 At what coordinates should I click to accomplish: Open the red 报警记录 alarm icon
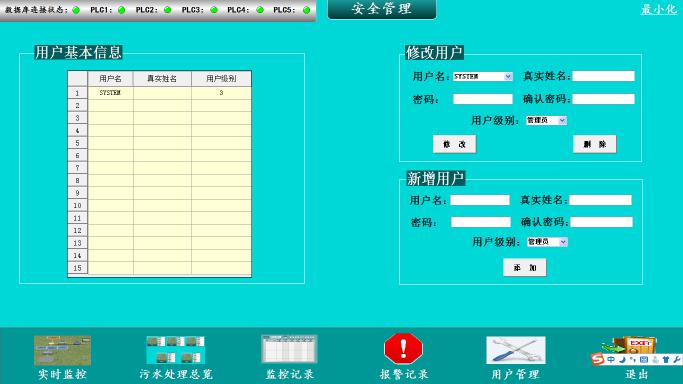click(x=403, y=348)
